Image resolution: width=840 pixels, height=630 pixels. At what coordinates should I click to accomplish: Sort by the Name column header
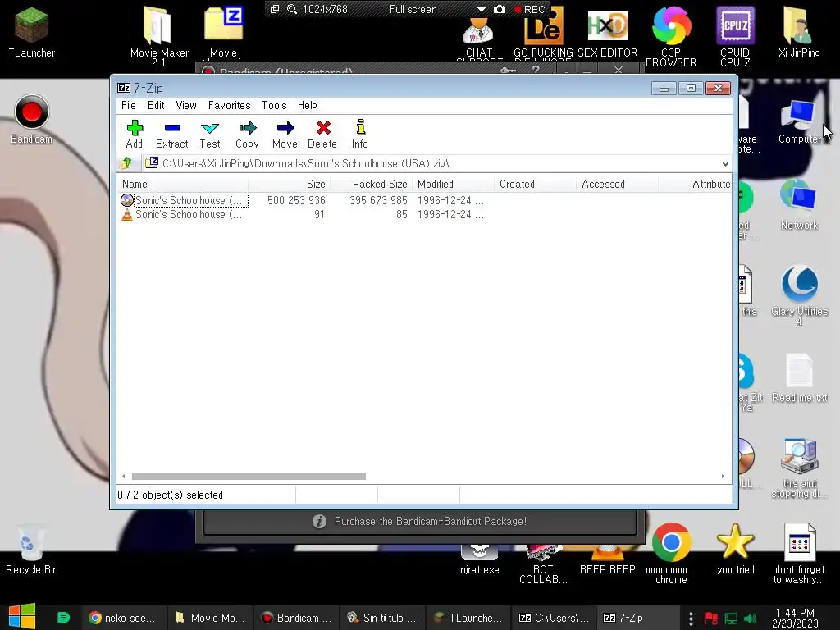pyautogui.click(x=183, y=185)
